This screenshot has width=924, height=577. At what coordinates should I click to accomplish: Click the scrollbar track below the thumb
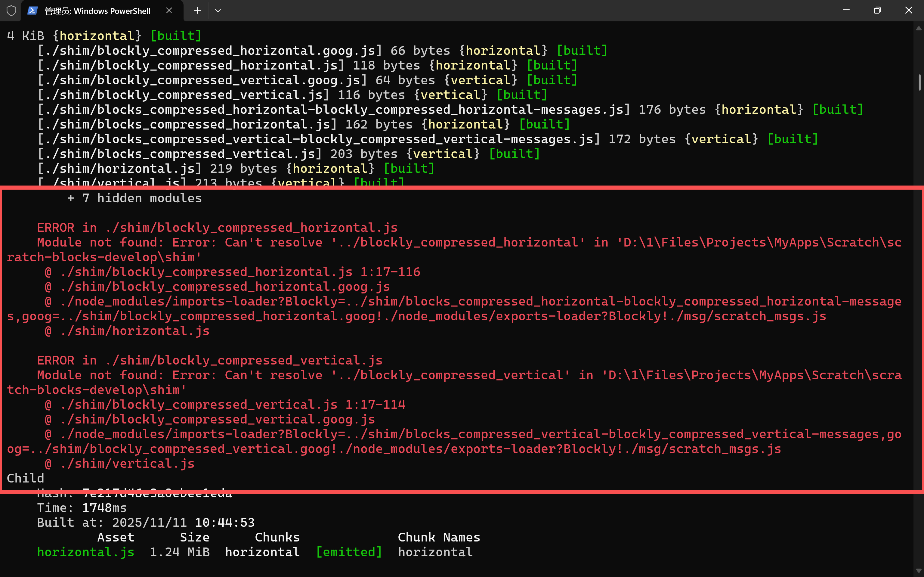tap(919, 305)
